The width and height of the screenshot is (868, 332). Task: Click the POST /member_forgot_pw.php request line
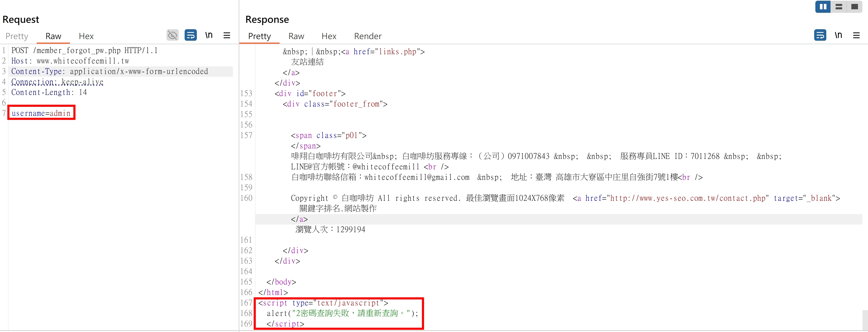point(84,50)
